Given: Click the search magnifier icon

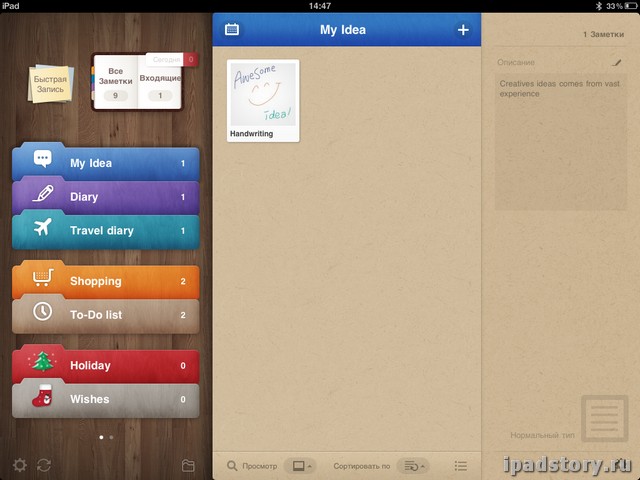Looking at the screenshot, I should click(232, 465).
